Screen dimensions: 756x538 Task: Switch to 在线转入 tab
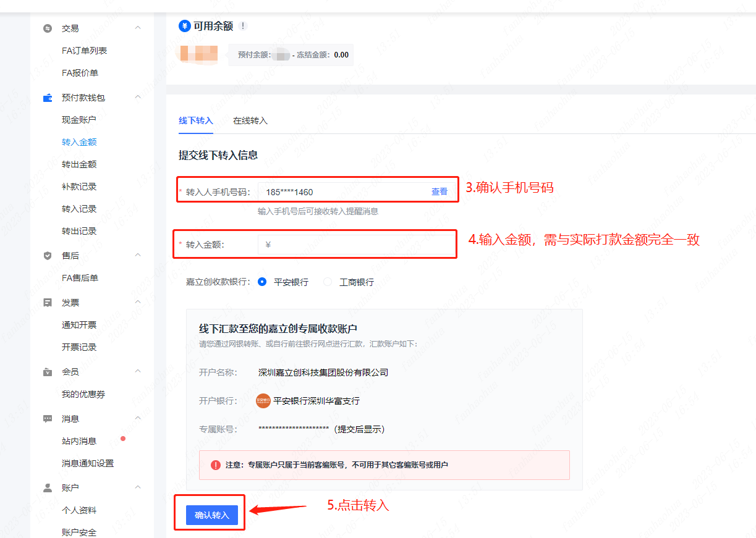coord(250,121)
